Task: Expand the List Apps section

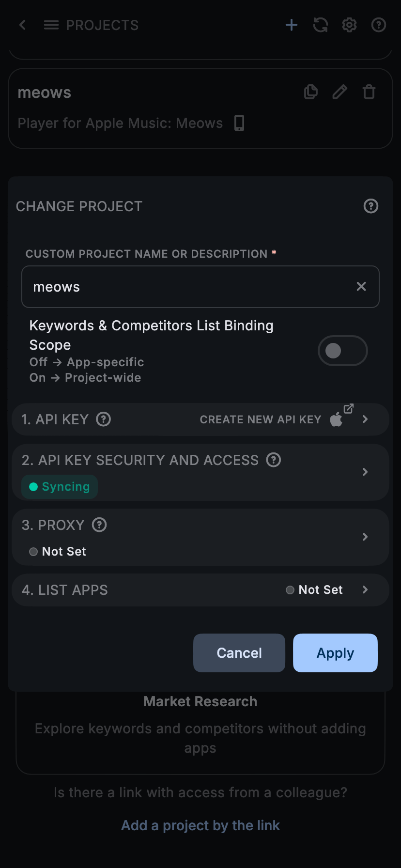Action: point(365,589)
